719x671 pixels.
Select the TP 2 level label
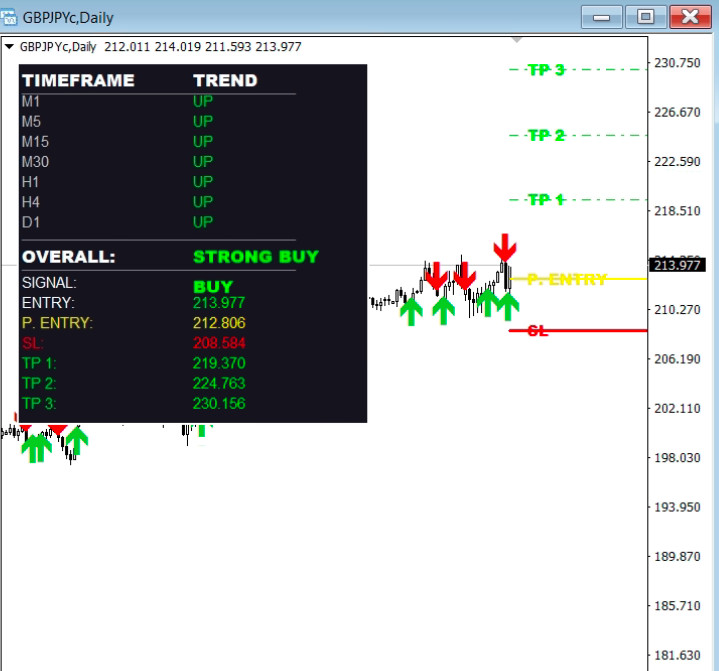547,136
